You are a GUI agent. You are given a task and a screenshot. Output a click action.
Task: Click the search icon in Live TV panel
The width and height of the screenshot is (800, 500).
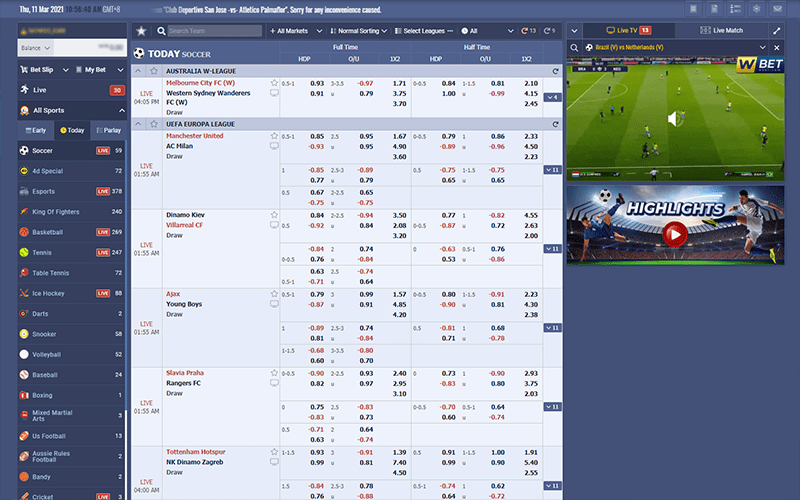pos(574,47)
